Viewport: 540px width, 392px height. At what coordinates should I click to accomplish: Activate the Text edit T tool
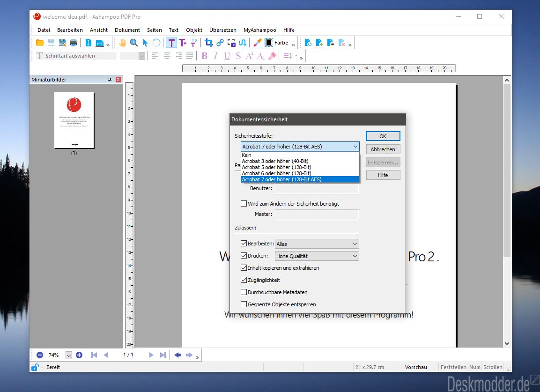coord(171,43)
